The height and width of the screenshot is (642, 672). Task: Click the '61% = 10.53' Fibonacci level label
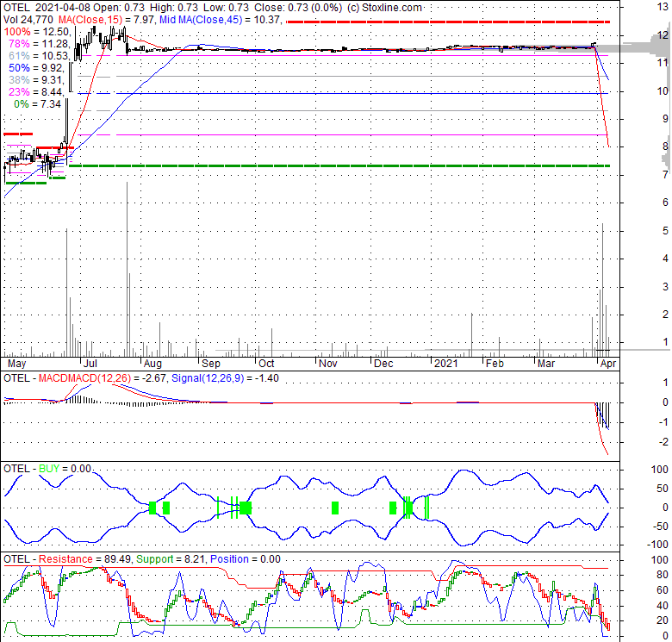39,56
